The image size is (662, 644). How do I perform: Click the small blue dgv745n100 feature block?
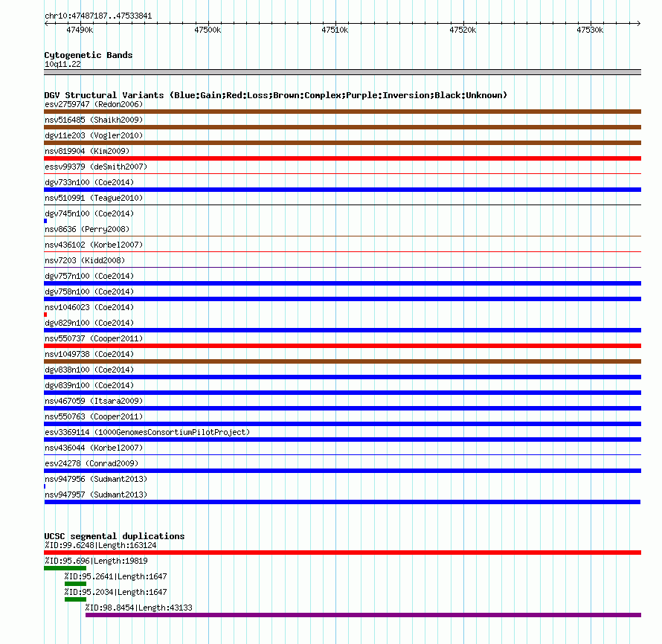(x=45, y=221)
